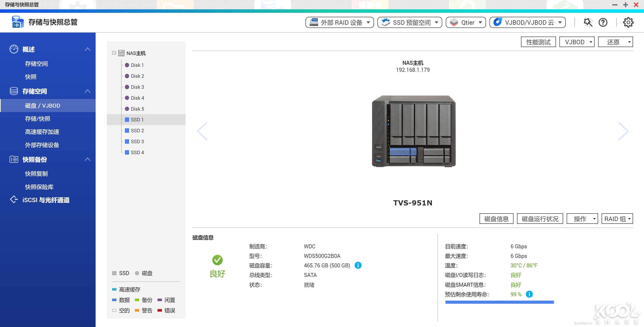Open the RAID 组 dropdown
Image resolution: width=644 pixels, height=327 pixels.
pyautogui.click(x=617, y=219)
